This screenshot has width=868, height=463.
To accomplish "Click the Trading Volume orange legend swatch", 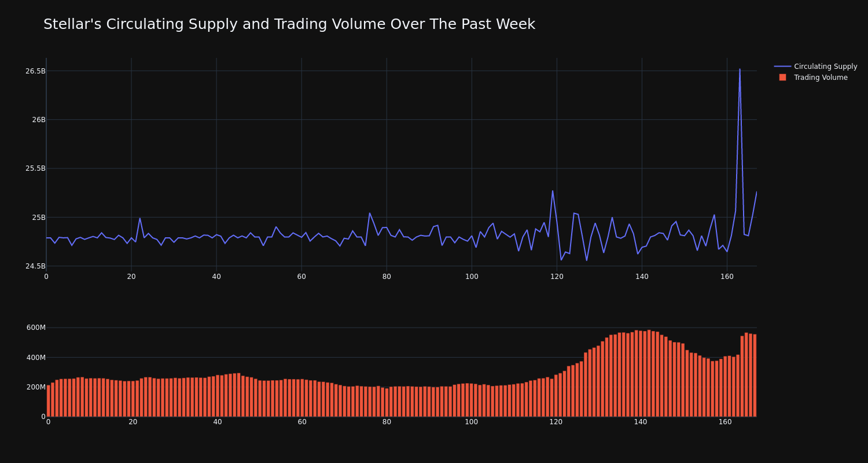I will tap(782, 78).
